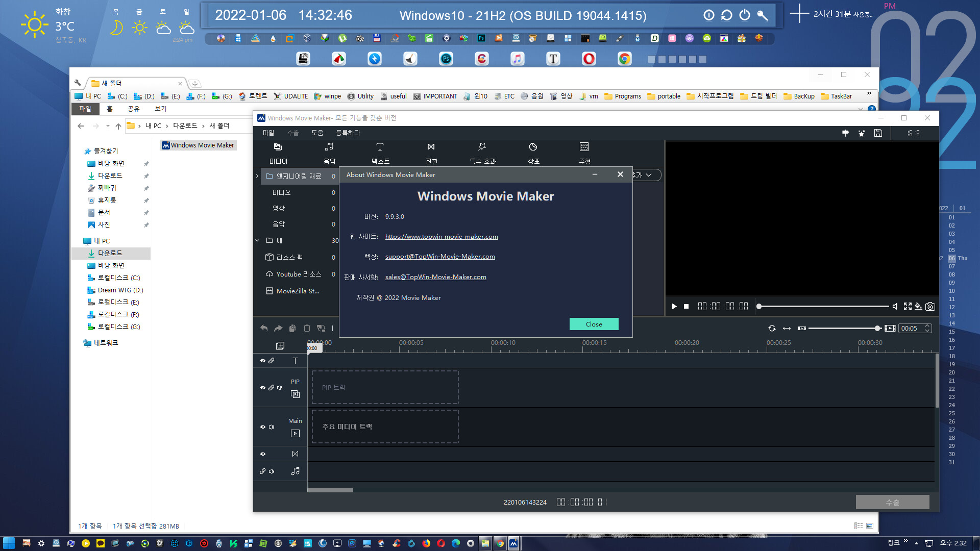Open Explorer recent locations dropdown arrow

pyautogui.click(x=108, y=126)
